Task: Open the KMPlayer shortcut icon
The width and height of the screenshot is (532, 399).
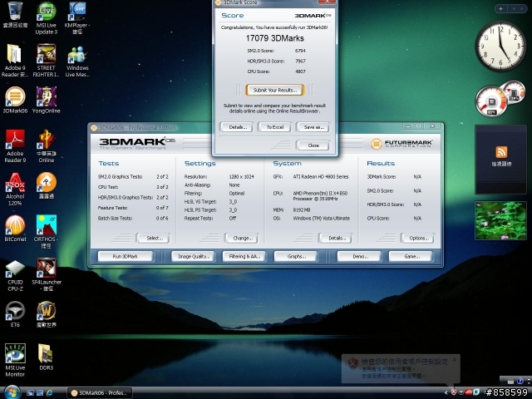Action: click(x=77, y=17)
